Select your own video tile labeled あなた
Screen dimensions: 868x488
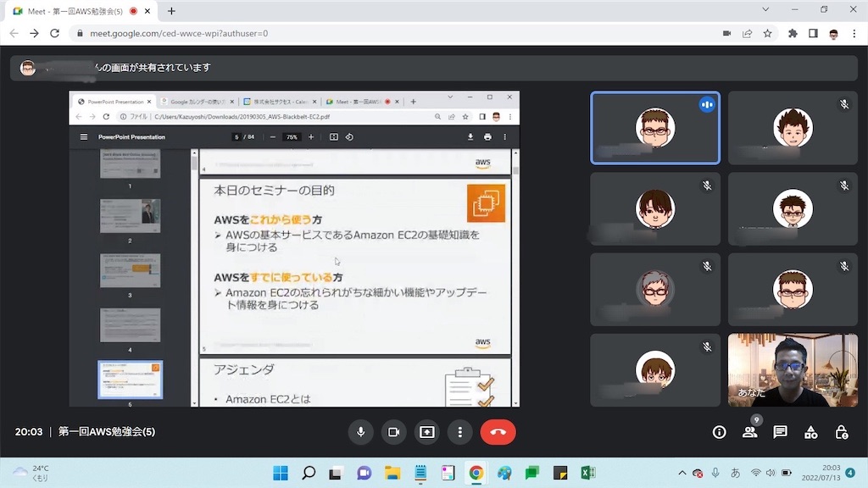793,369
